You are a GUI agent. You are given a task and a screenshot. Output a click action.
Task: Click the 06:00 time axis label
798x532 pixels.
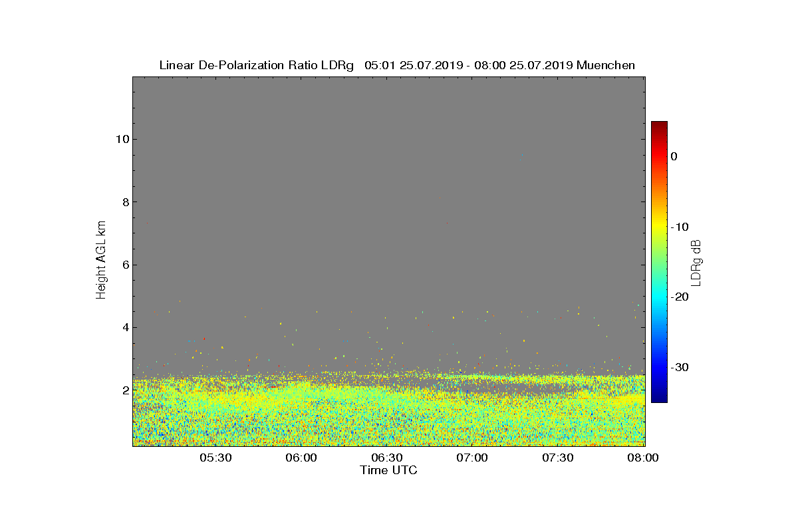[301, 458]
